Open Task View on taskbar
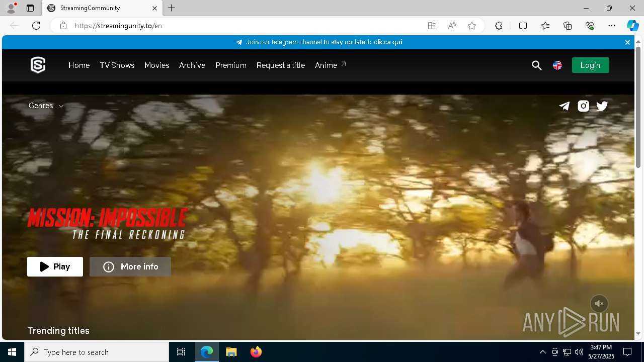The image size is (644, 362). click(x=181, y=352)
